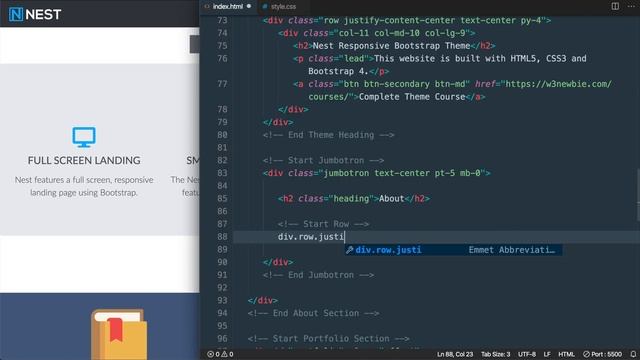Change Tab Size: 3 indentation setting
The height and width of the screenshot is (360, 640).
tap(495, 354)
